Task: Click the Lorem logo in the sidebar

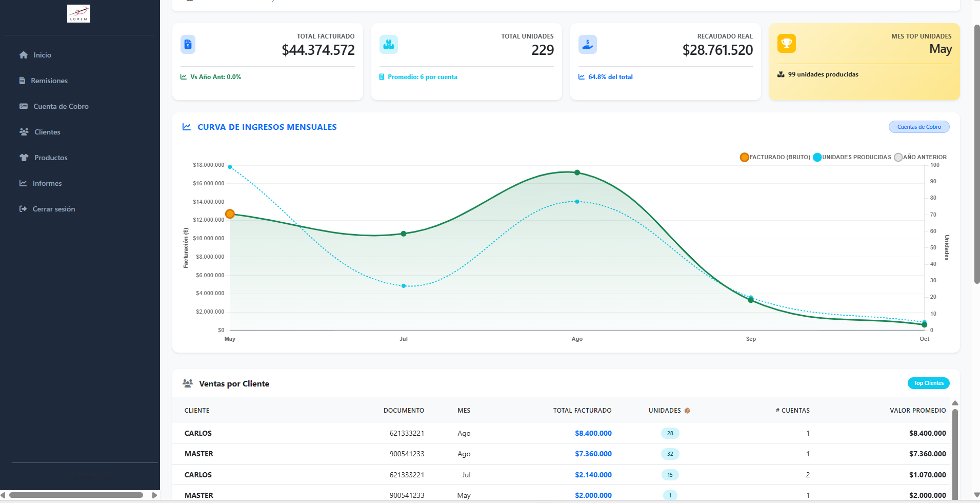Action: pyautogui.click(x=78, y=14)
